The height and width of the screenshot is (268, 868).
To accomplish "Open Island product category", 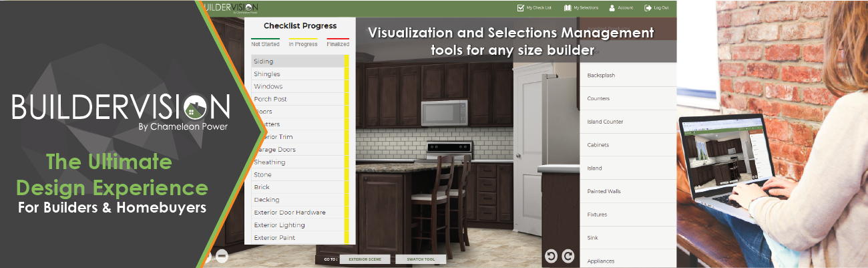I will tap(628, 168).
